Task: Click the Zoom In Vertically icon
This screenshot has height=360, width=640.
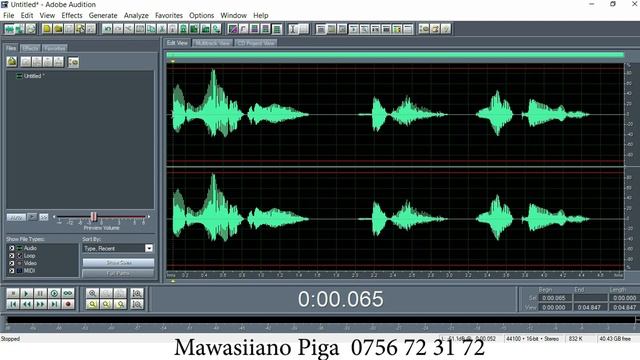Action: [x=137, y=293]
